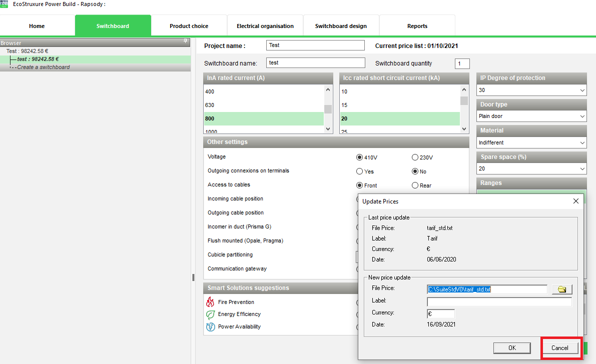This screenshot has width=596, height=364.
Task: Click the EcoStruxure Power Build app icon
Action: point(4,4)
